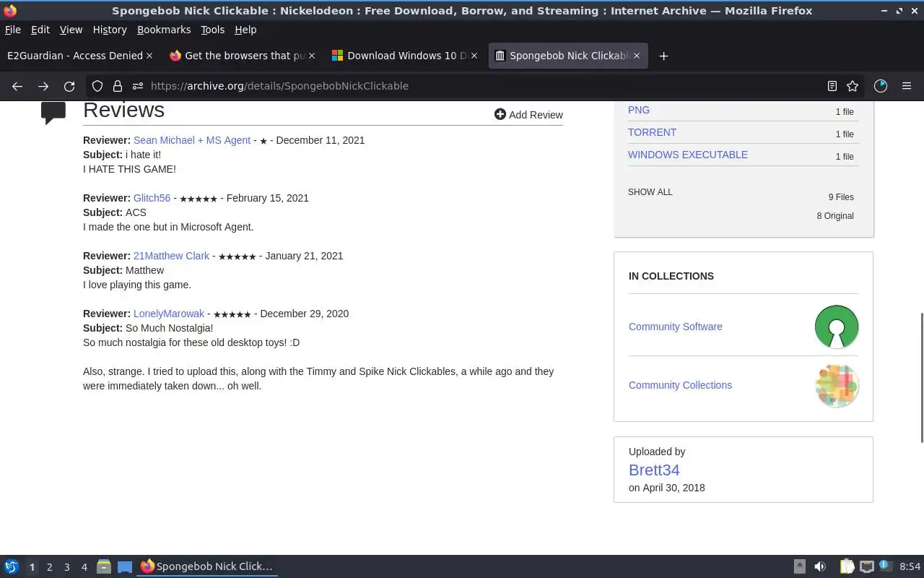
Task: Close the Spongebob Nick Clickable tab
Action: 636,56
